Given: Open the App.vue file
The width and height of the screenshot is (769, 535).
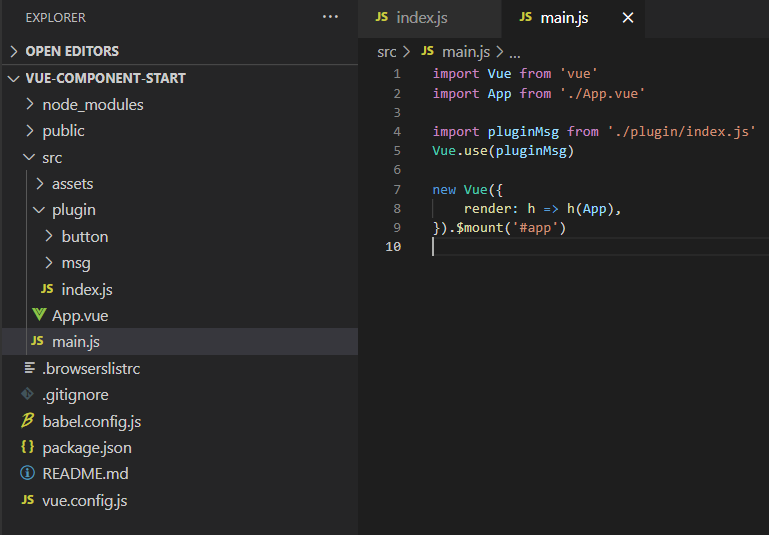Looking at the screenshot, I should [x=180, y=316].
